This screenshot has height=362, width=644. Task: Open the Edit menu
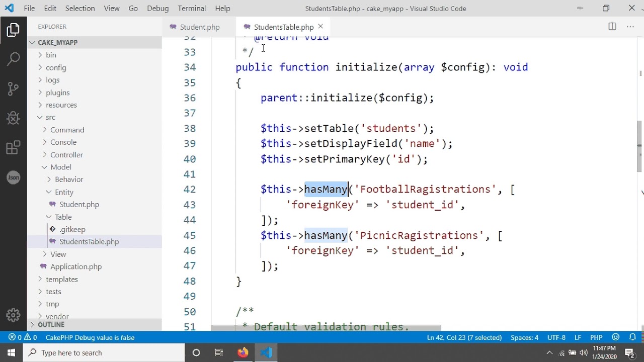(x=50, y=8)
